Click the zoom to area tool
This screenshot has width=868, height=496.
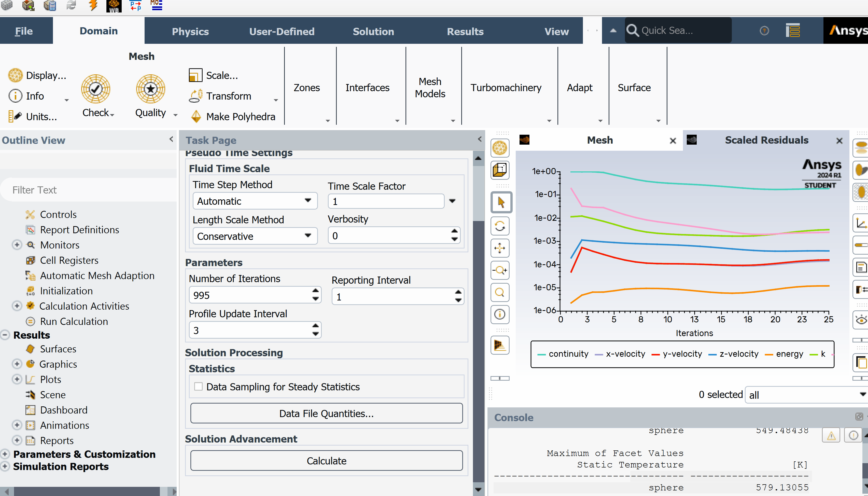[x=500, y=292]
